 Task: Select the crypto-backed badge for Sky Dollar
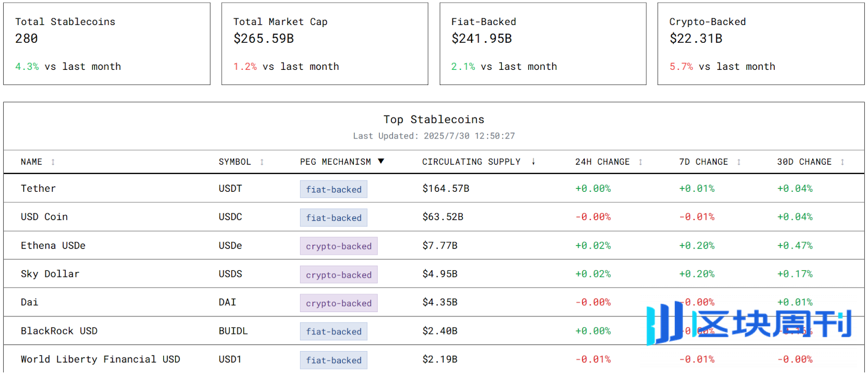click(339, 275)
